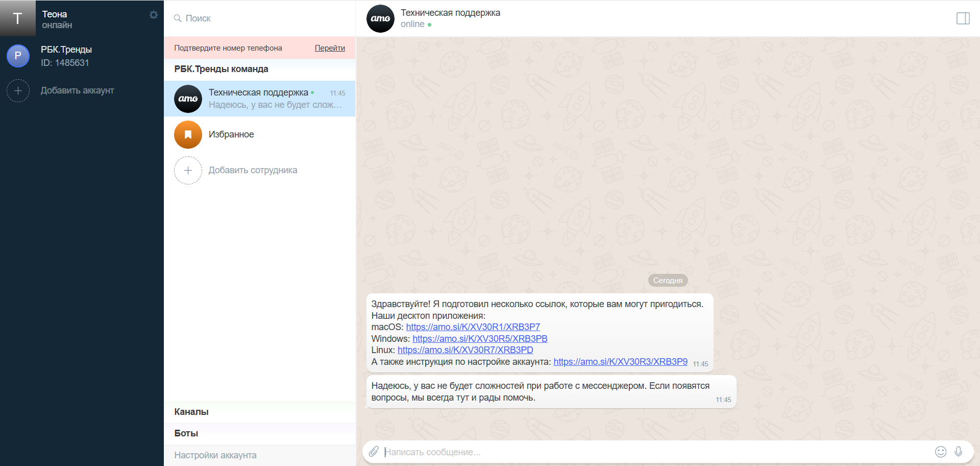Screen dimensions: 980x466
Task: Follow the Перейти link
Action: [330, 48]
